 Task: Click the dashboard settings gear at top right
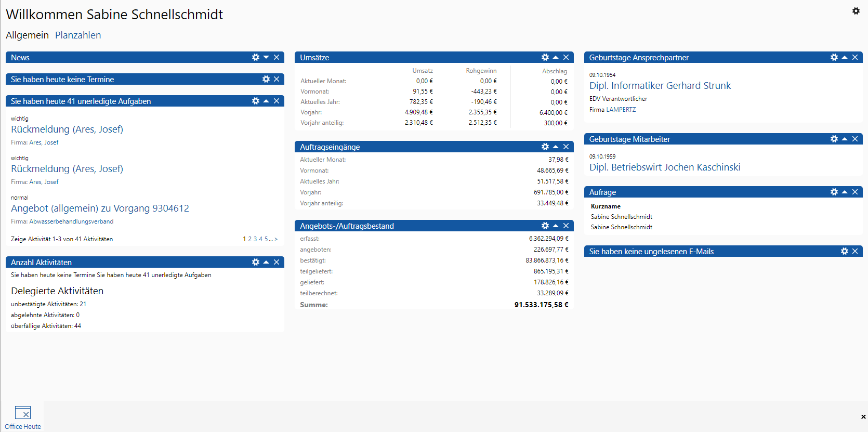pyautogui.click(x=856, y=11)
